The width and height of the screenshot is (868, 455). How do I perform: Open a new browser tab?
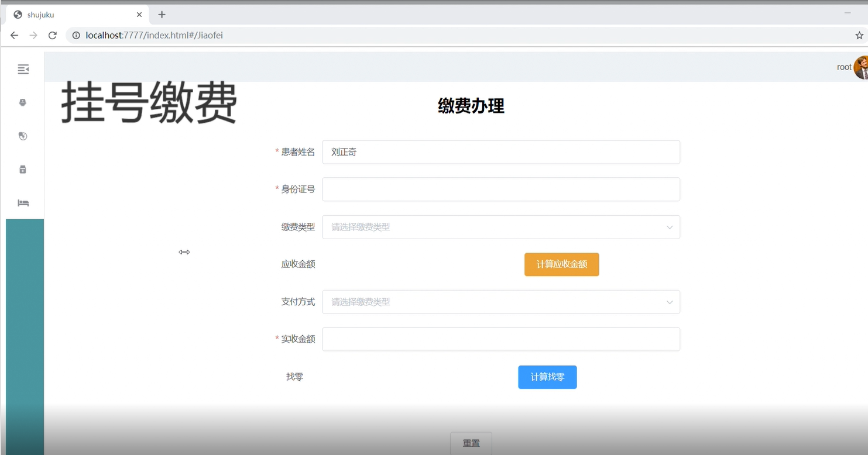point(162,15)
